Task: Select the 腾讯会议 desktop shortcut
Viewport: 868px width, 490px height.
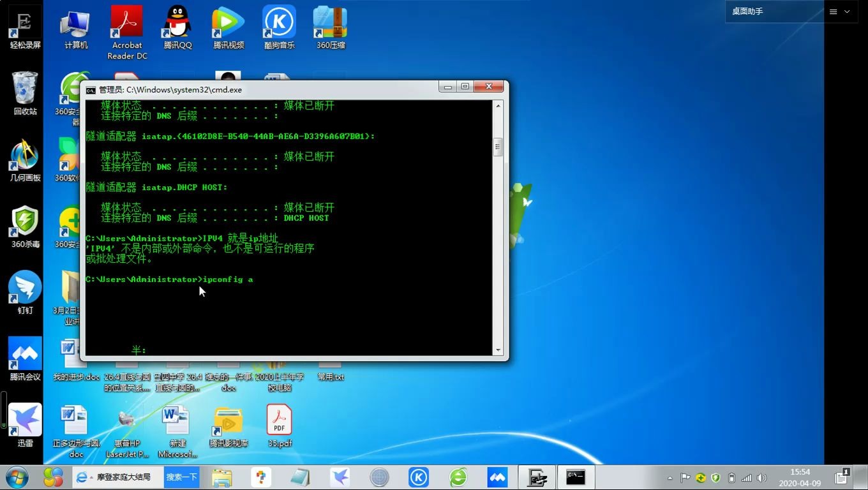Action: point(25,359)
